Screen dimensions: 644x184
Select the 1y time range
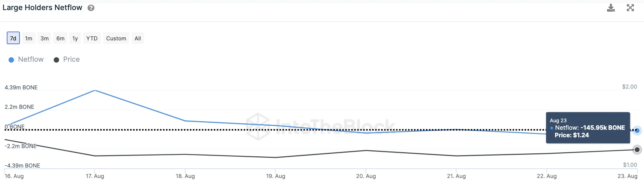coord(75,38)
